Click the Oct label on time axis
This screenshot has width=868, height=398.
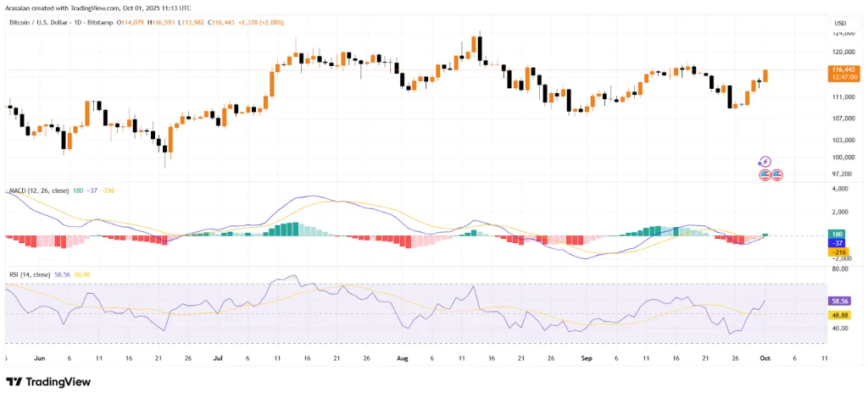pyautogui.click(x=764, y=358)
